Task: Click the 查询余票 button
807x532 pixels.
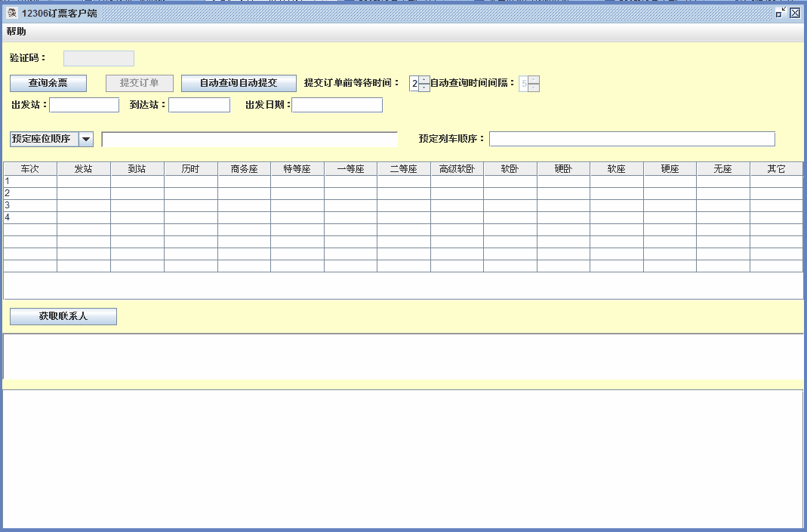Action: (48, 83)
